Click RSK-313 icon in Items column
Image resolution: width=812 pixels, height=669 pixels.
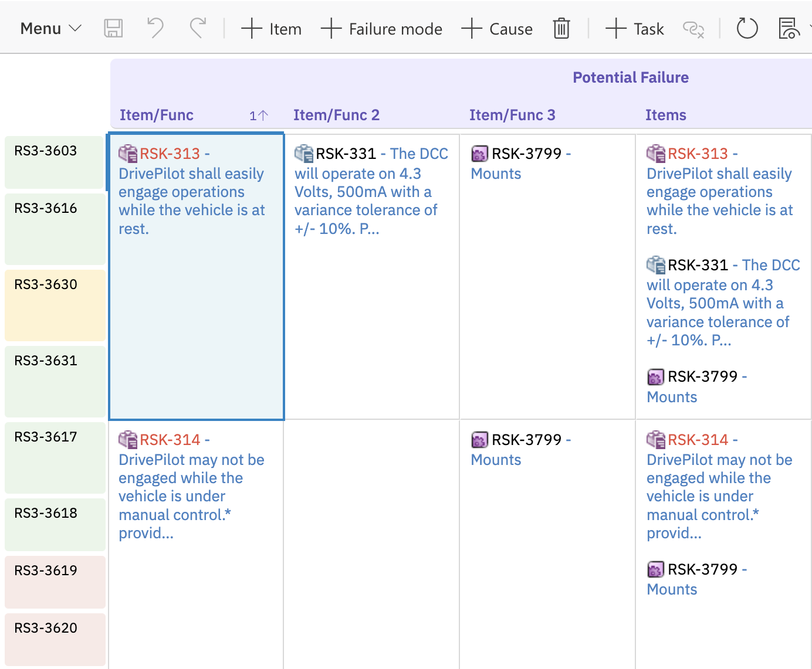[656, 154]
